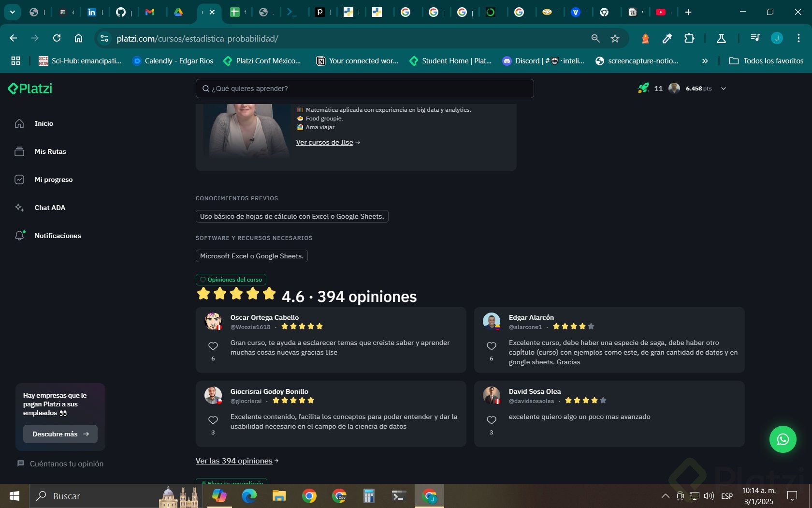
Task: Open the media controls button
Action: tap(755, 38)
